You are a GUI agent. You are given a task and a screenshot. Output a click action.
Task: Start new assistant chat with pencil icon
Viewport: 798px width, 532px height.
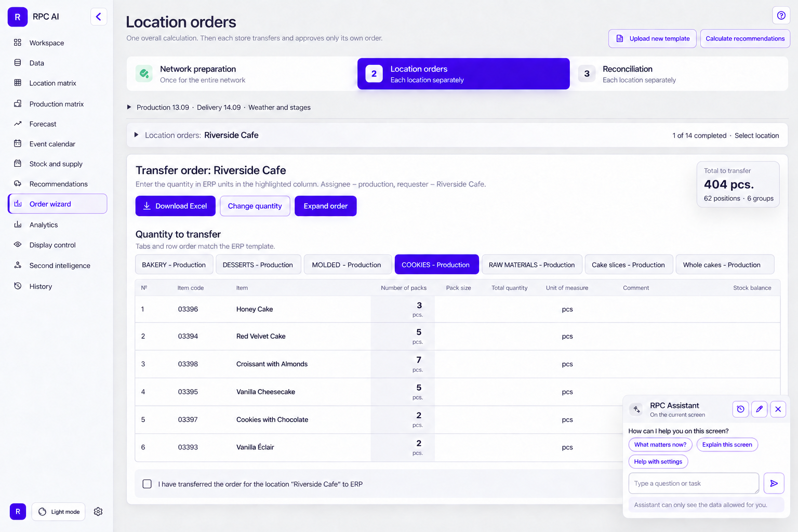click(760, 409)
